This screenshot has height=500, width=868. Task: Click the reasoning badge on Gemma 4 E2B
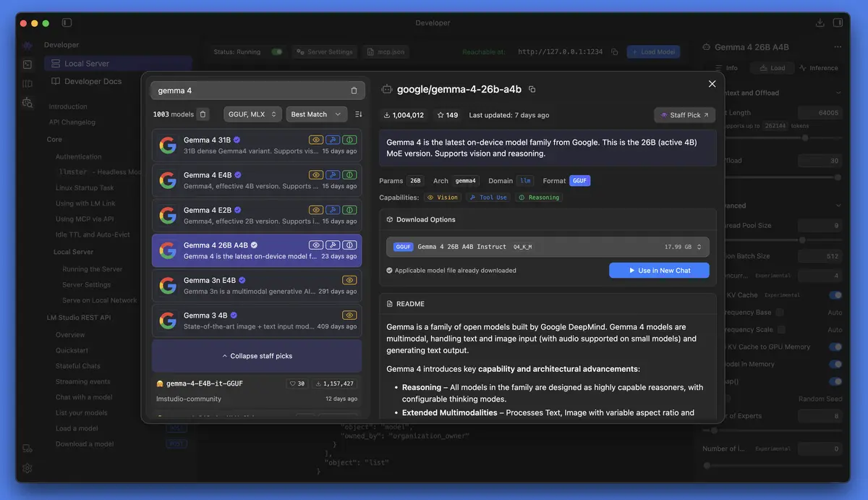pyautogui.click(x=349, y=210)
